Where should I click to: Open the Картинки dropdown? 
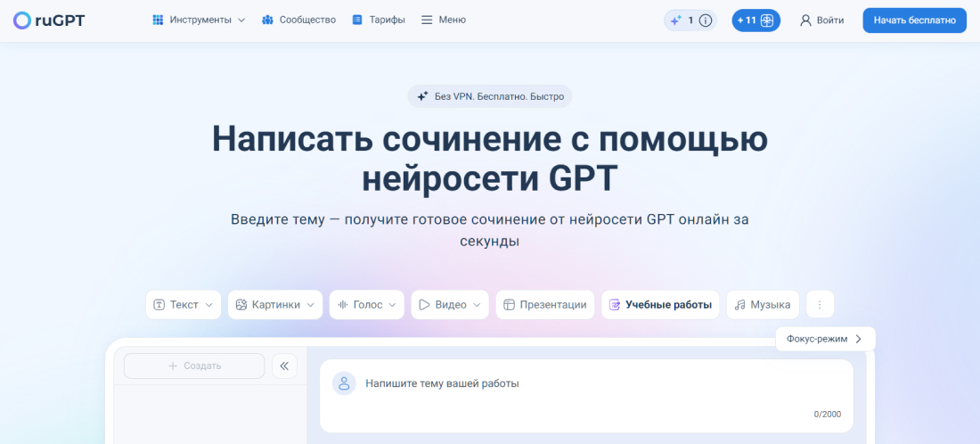click(277, 305)
